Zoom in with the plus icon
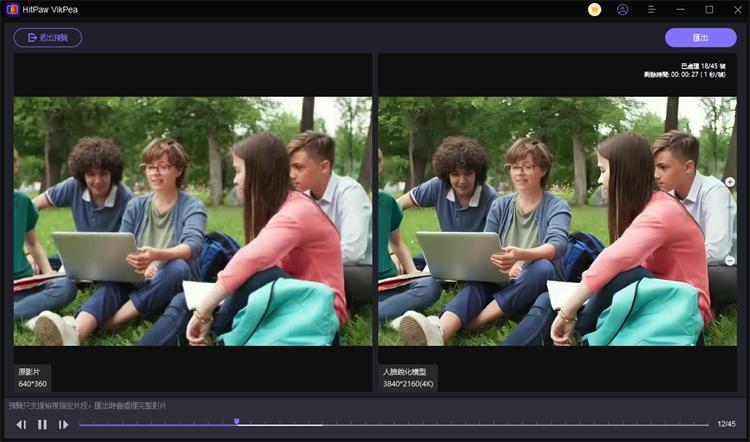Viewport: 750px width, 442px height. [730, 182]
